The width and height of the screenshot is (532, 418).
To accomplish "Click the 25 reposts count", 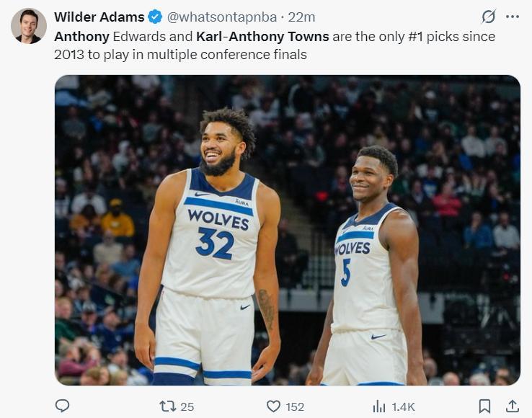I will coord(187,406).
